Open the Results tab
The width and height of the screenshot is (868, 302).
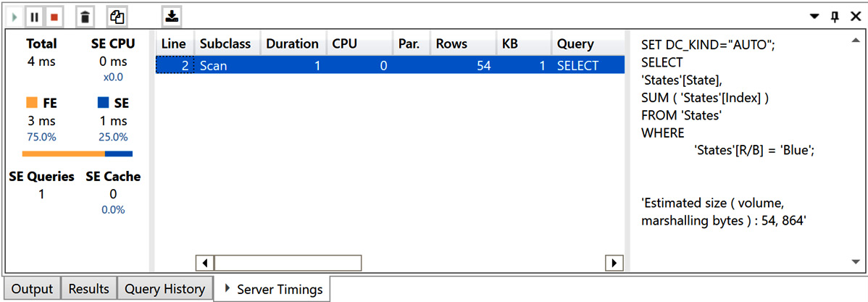88,289
